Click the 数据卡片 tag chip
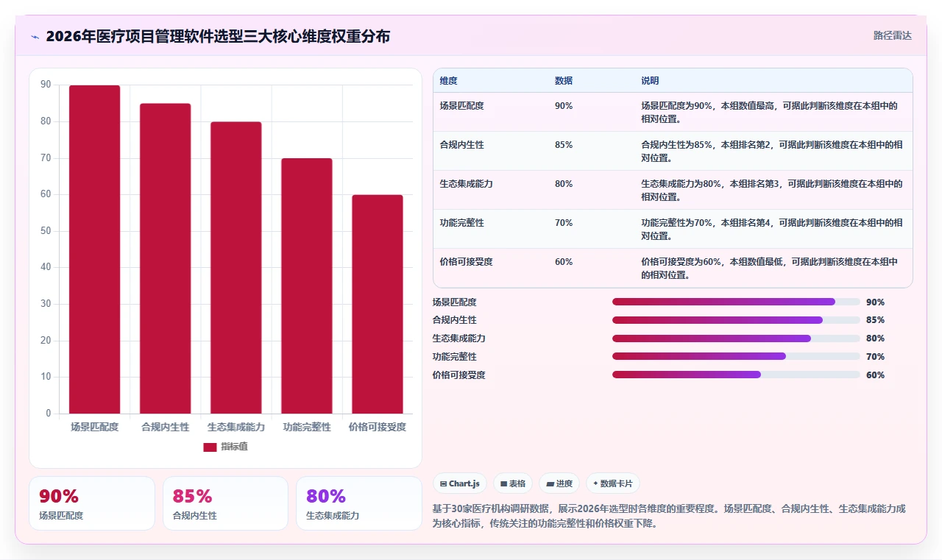 click(613, 483)
